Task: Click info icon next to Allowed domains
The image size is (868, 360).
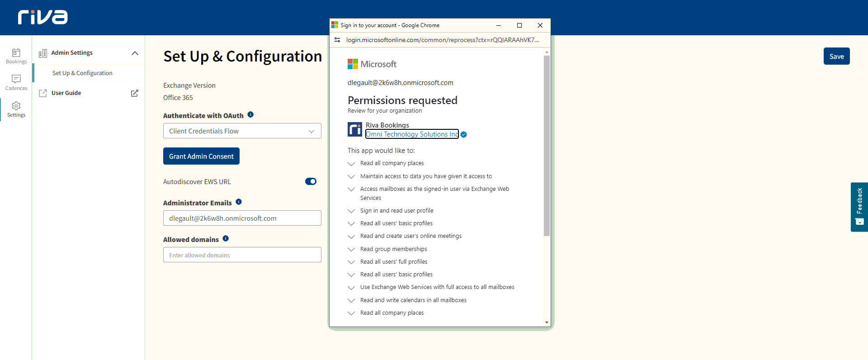Action: click(226, 239)
